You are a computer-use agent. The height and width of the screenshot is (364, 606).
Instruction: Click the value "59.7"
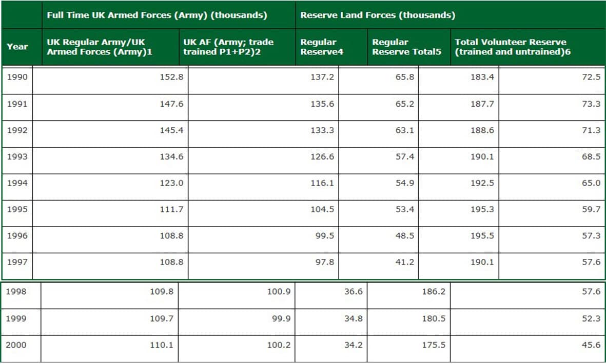[x=591, y=209]
